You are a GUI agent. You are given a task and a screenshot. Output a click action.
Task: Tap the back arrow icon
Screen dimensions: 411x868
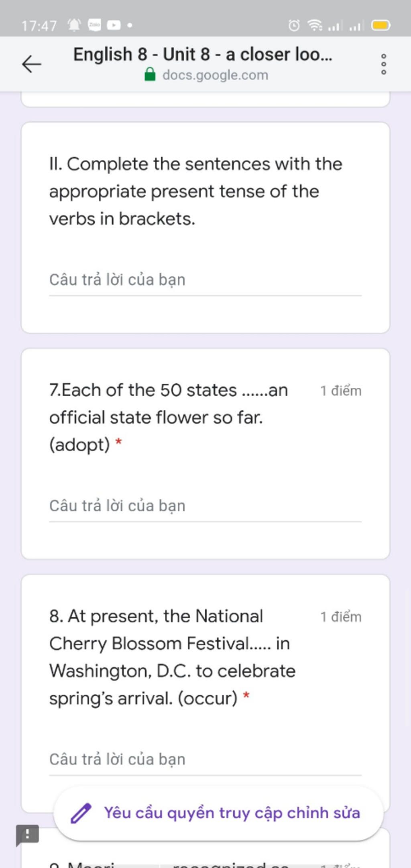[31, 64]
